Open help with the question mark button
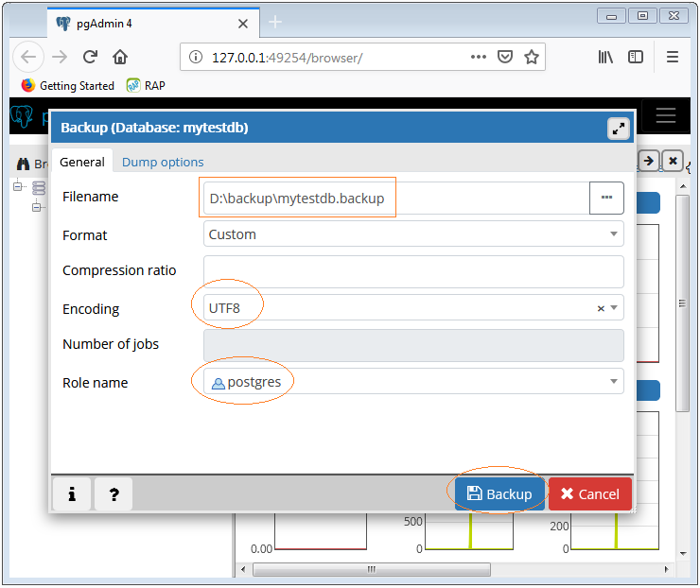This screenshot has width=700, height=588. (x=114, y=493)
